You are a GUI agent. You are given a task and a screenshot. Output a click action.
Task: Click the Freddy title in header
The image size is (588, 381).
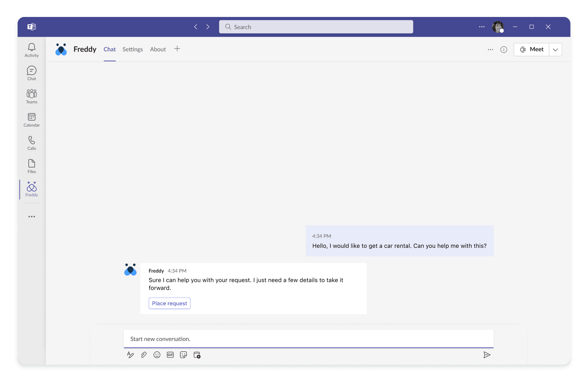click(x=85, y=49)
